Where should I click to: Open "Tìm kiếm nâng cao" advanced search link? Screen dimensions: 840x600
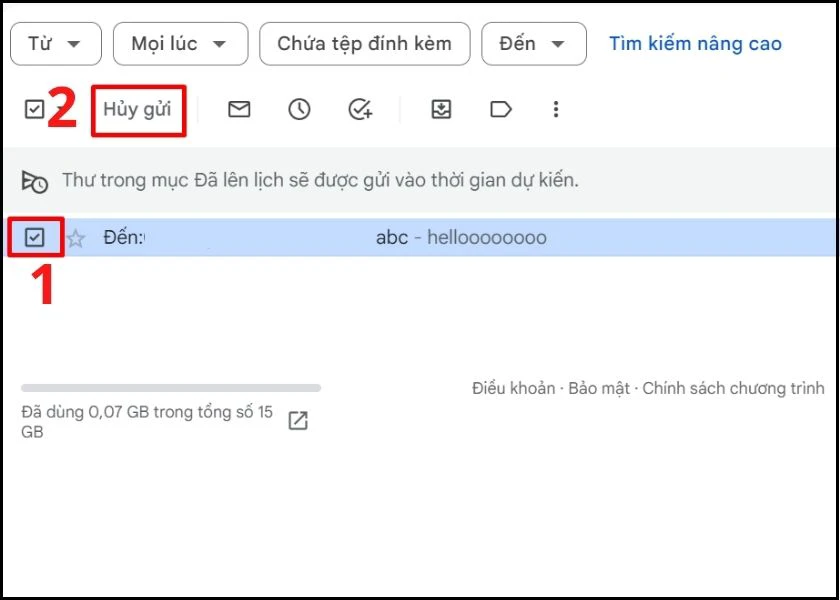[695, 44]
